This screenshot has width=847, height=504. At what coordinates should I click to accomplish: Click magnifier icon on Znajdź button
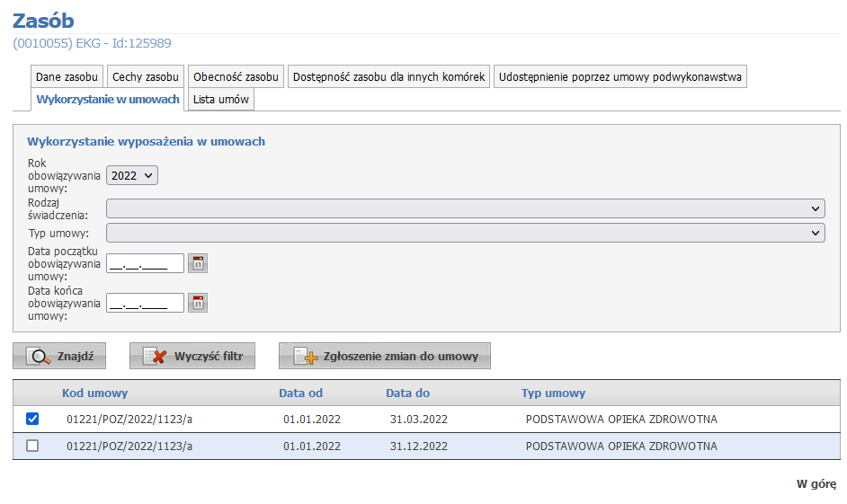point(40,357)
